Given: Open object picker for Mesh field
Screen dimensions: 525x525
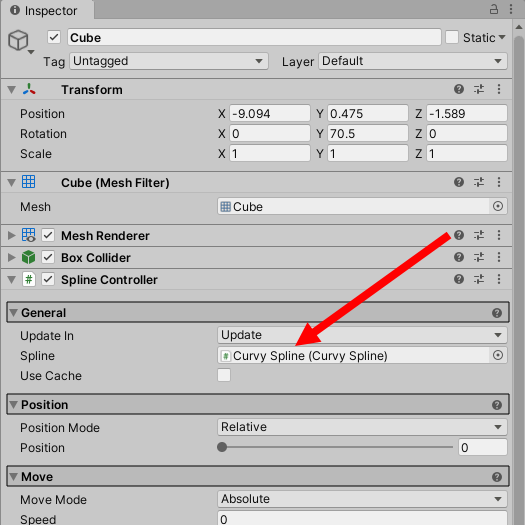Looking at the screenshot, I should click(498, 206).
